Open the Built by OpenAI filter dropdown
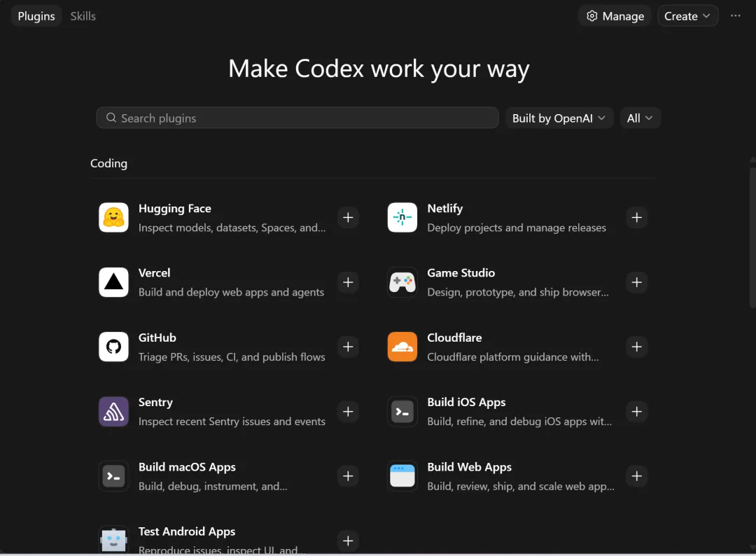The width and height of the screenshot is (756, 556). pyautogui.click(x=559, y=118)
